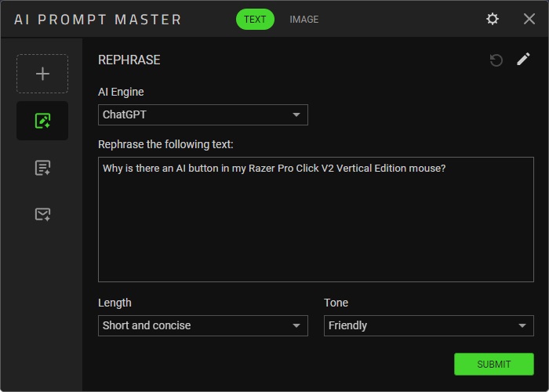The height and width of the screenshot is (392, 549).
Task: Click the Tone field label
Action: [336, 303]
